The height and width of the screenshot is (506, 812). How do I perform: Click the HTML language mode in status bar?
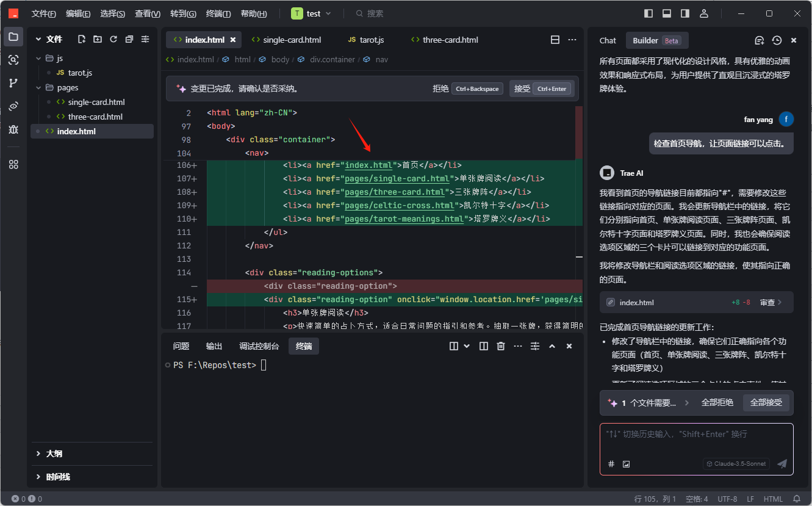(x=773, y=499)
